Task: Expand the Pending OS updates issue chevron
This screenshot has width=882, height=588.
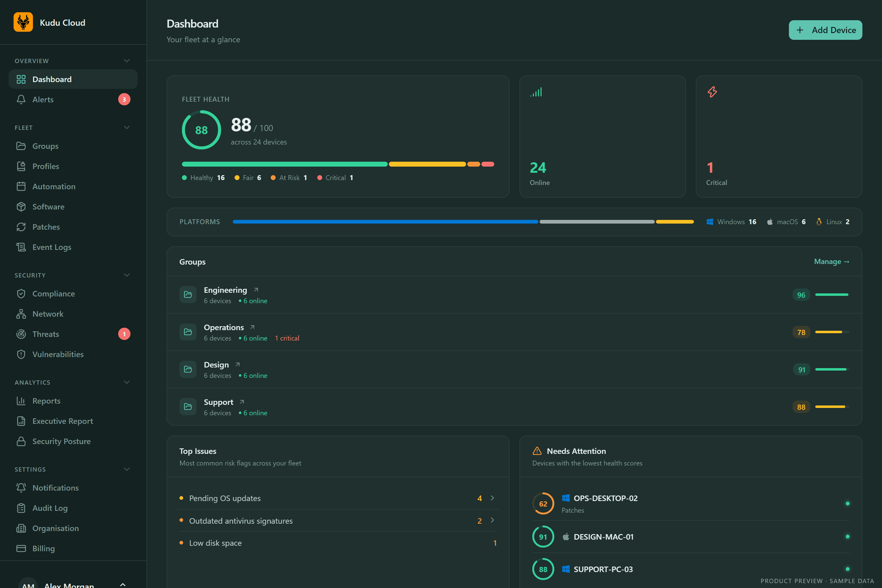Action: [x=492, y=498]
